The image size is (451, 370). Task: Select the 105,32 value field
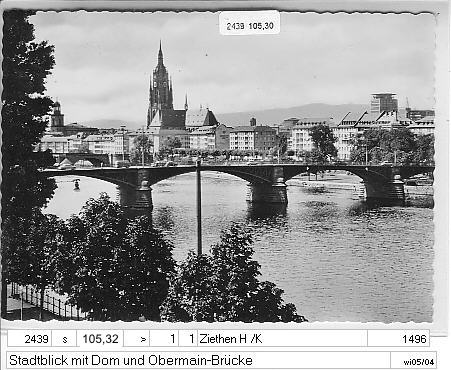100,339
